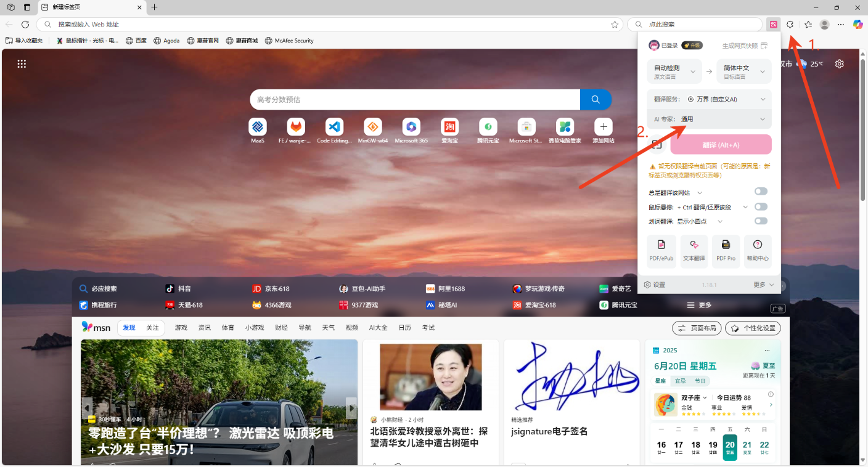Open the PDF/ePub translation tool

(x=661, y=251)
